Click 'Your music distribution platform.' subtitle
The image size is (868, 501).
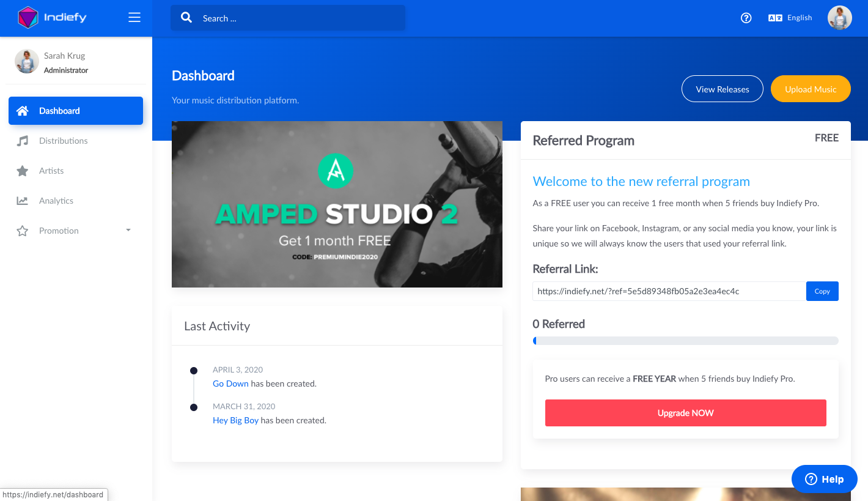235,100
